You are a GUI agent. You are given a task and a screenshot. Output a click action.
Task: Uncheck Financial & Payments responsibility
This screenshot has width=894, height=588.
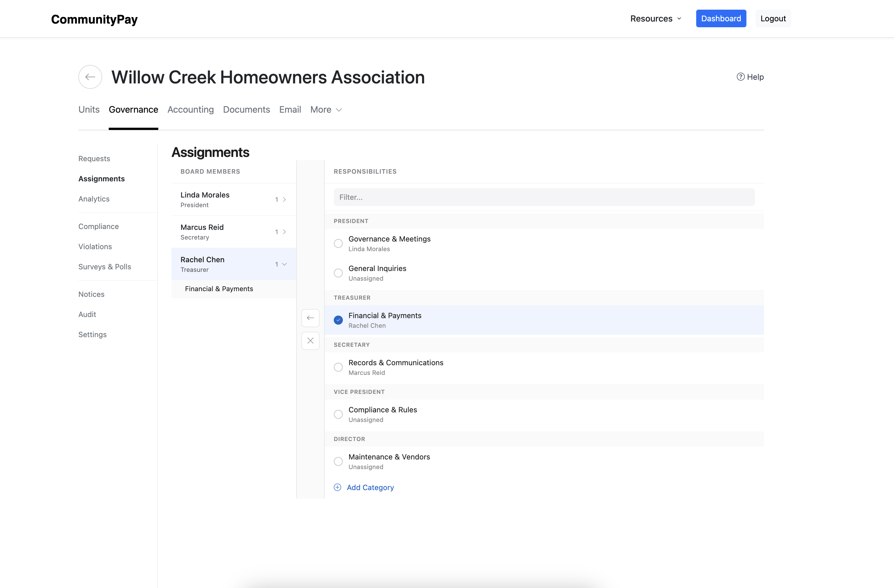click(x=338, y=320)
